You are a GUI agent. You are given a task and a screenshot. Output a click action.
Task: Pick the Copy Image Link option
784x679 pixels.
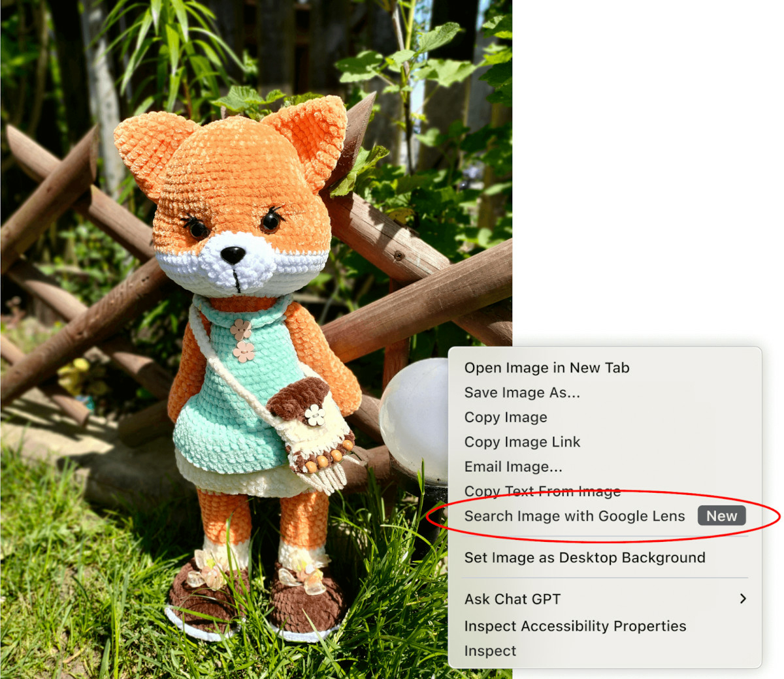[x=521, y=442]
